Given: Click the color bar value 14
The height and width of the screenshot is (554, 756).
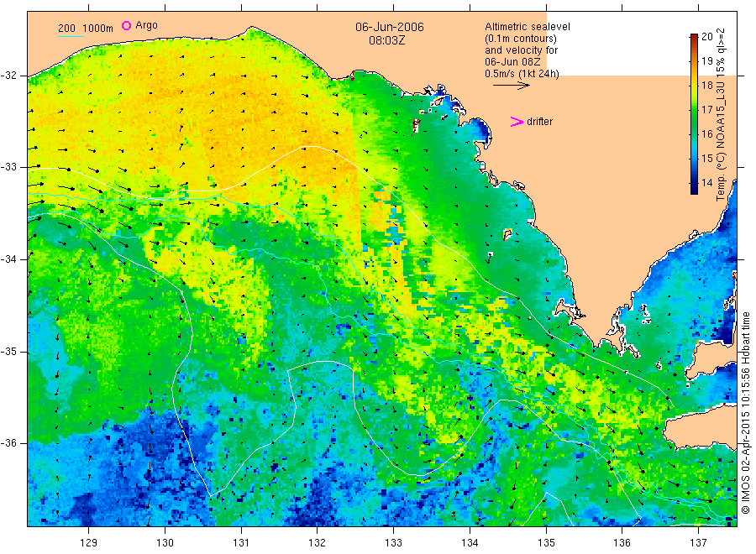Looking at the screenshot, I should pos(706,183).
